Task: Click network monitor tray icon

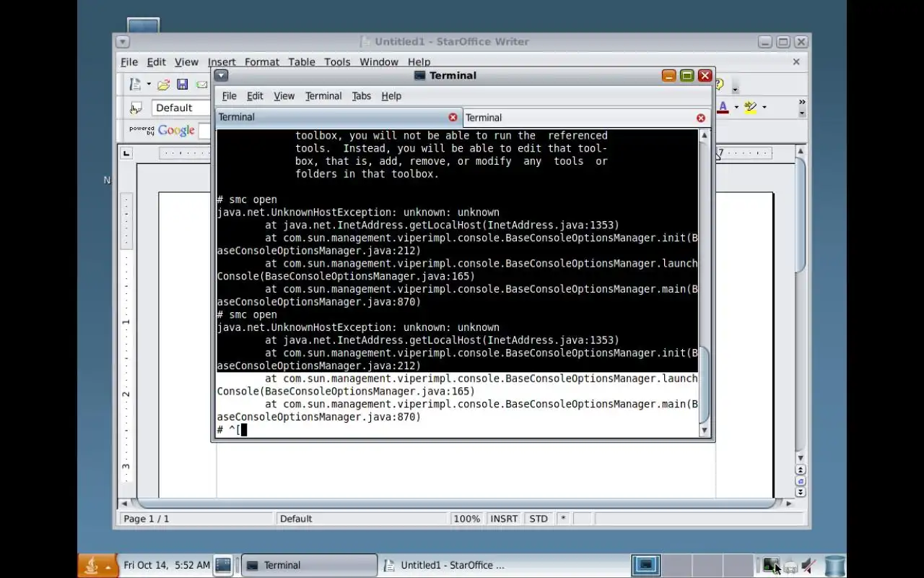Action: [x=772, y=566]
